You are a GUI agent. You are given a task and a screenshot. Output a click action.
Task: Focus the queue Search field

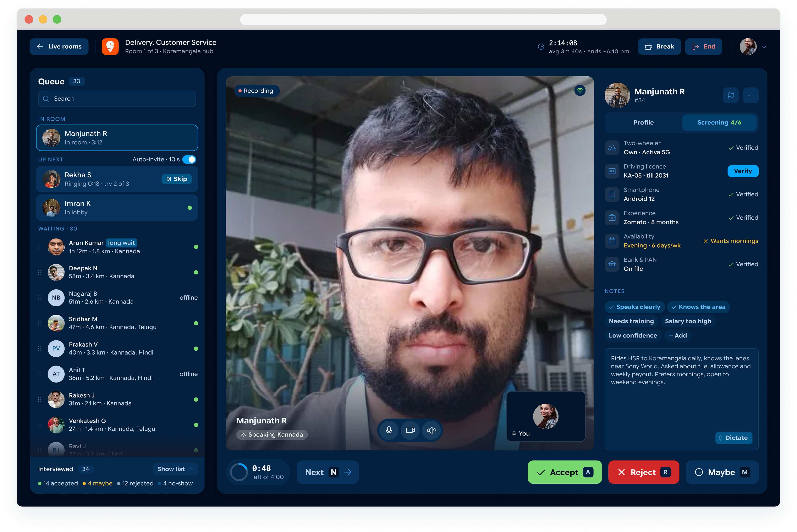pos(117,99)
